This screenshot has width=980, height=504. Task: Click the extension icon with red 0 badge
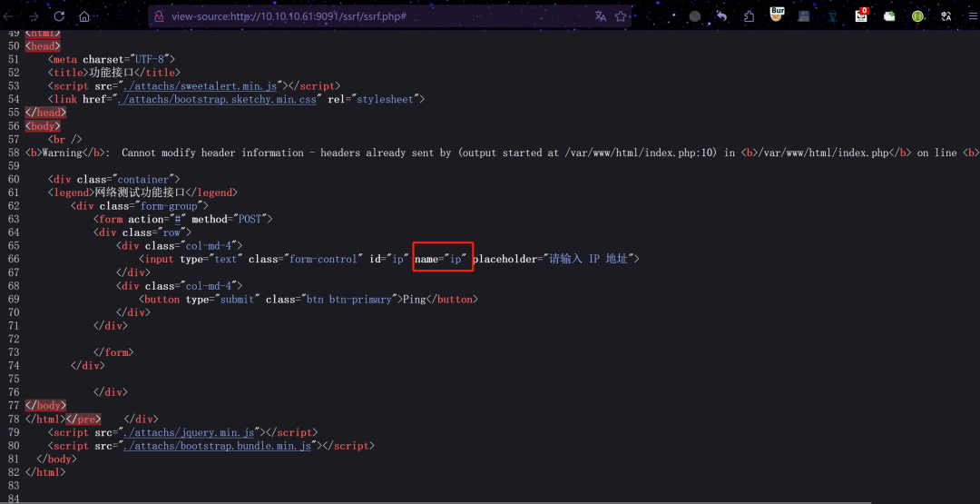coord(862,15)
